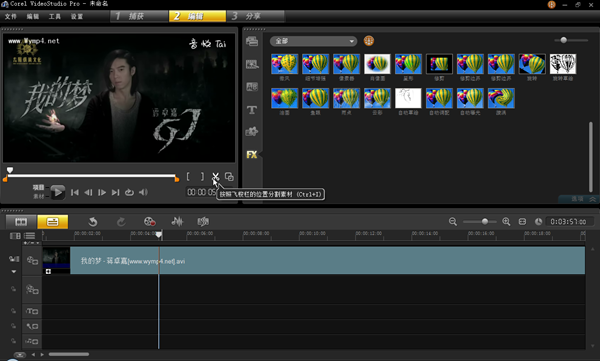Toggle repeat playback

point(129,192)
